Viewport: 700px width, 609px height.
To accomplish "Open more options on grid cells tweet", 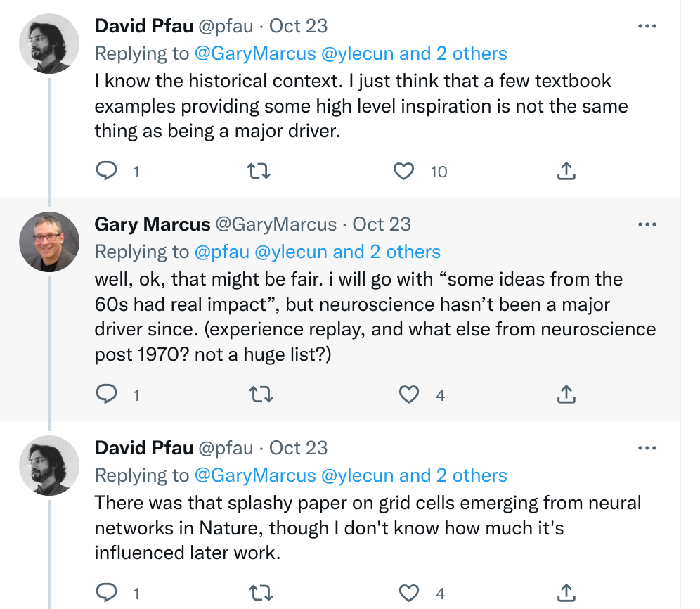I will 646,448.
